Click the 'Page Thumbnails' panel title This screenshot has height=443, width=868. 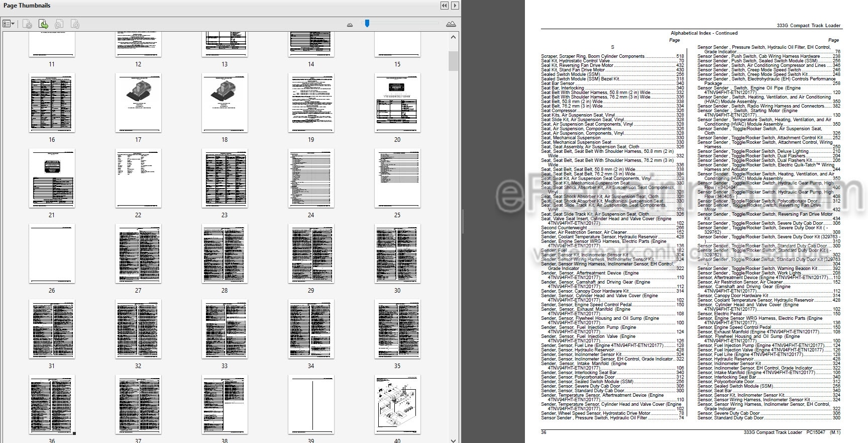pyautogui.click(x=27, y=6)
